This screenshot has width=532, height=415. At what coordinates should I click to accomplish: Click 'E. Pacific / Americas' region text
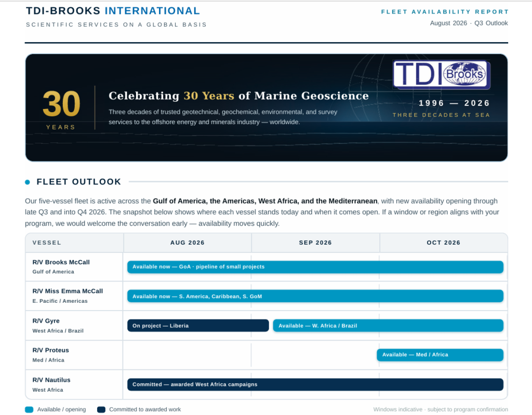coord(60,301)
